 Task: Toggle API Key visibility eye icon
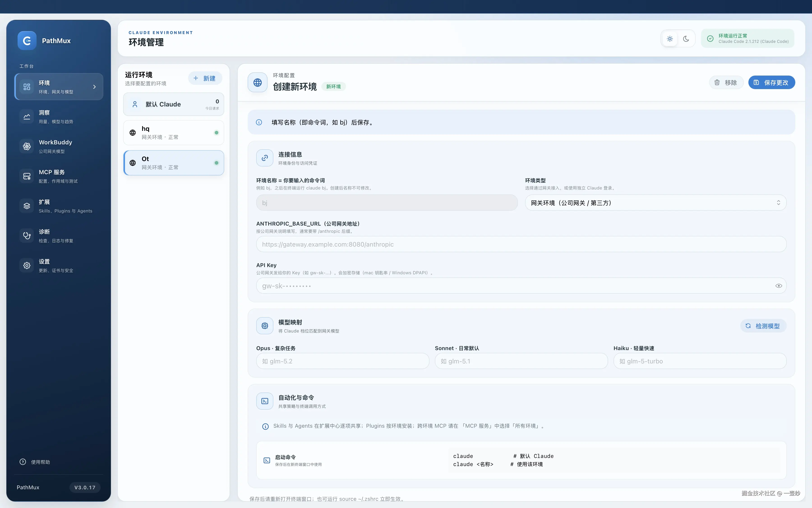click(779, 286)
